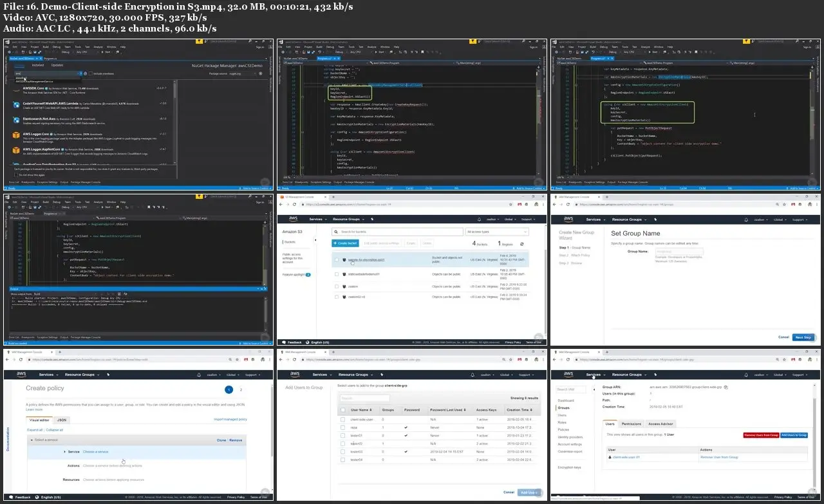824x504 pixels.
Task: Select the tester04 user checkbox
Action: (343, 460)
